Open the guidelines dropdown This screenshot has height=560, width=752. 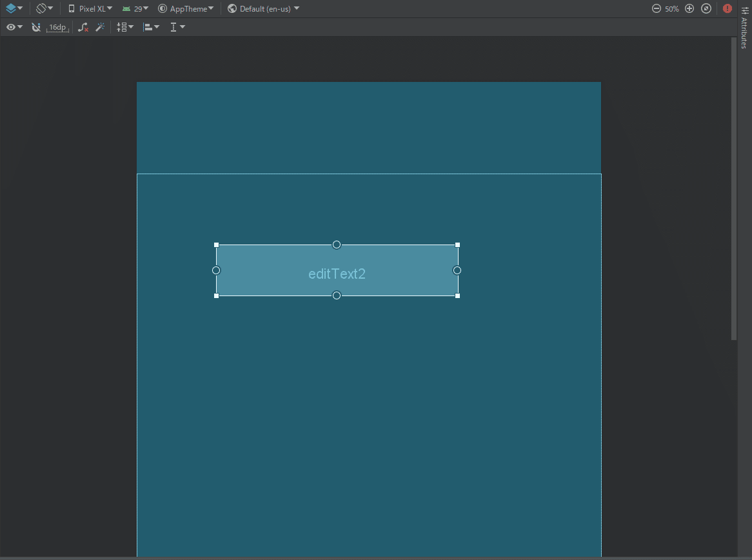pos(177,27)
